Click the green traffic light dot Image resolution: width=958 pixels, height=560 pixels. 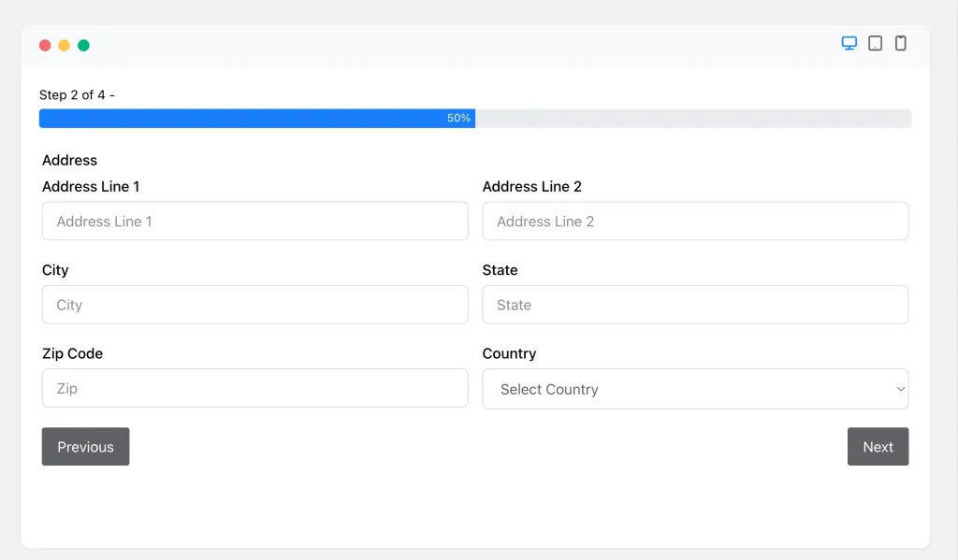click(x=83, y=44)
